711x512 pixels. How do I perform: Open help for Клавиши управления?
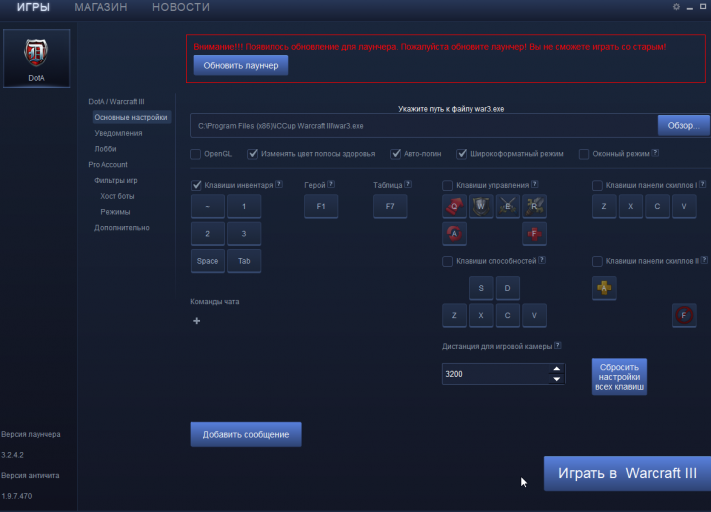[x=535, y=184]
